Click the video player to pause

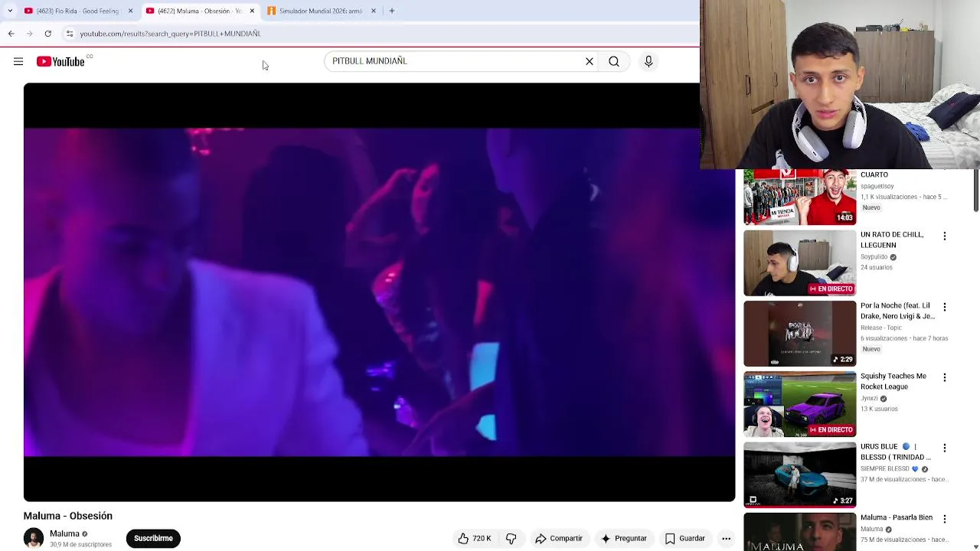coord(379,292)
